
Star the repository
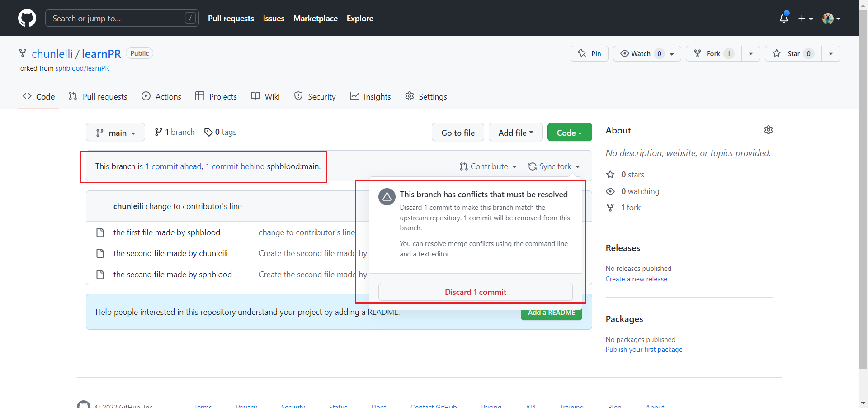point(793,53)
